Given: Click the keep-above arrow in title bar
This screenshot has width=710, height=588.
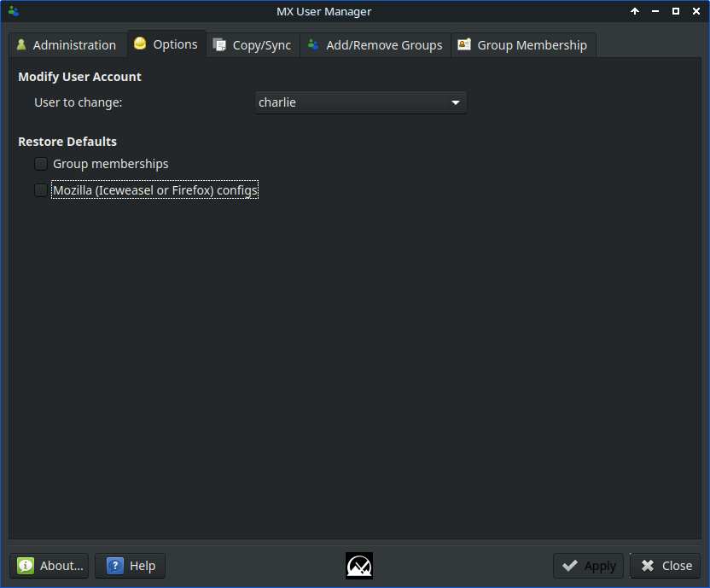Looking at the screenshot, I should tap(635, 11).
